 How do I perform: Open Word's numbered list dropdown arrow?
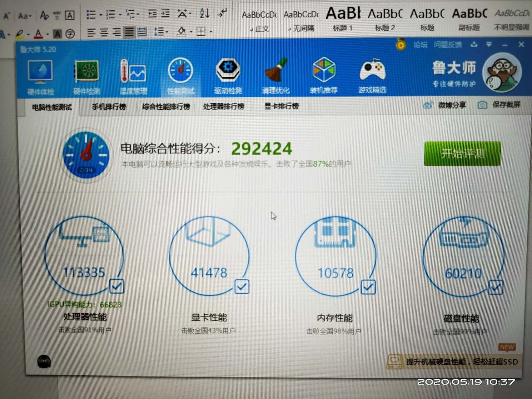pos(120,15)
